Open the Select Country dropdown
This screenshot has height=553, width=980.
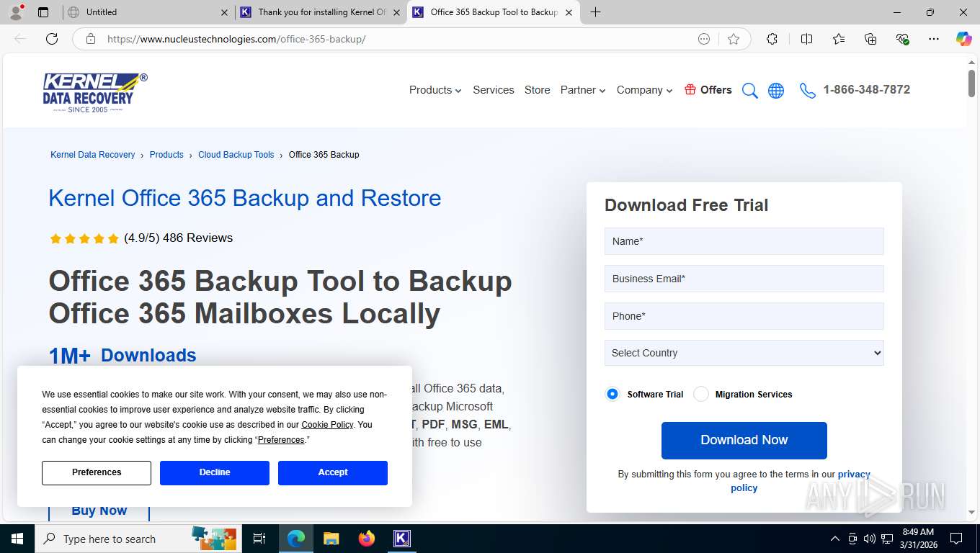(744, 353)
